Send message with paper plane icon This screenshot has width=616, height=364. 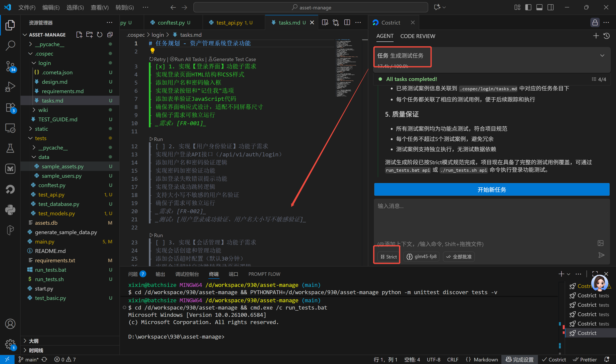pos(601,255)
